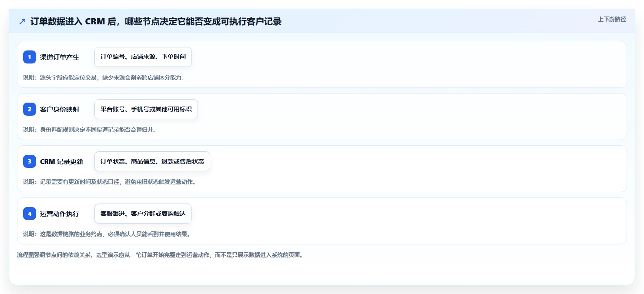Click the 运营动作执行 step title

60,214
